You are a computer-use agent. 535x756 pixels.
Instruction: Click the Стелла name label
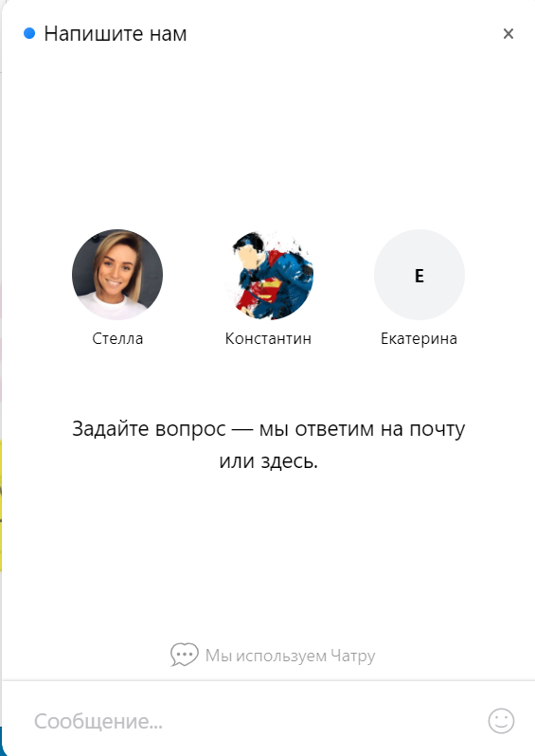117,338
